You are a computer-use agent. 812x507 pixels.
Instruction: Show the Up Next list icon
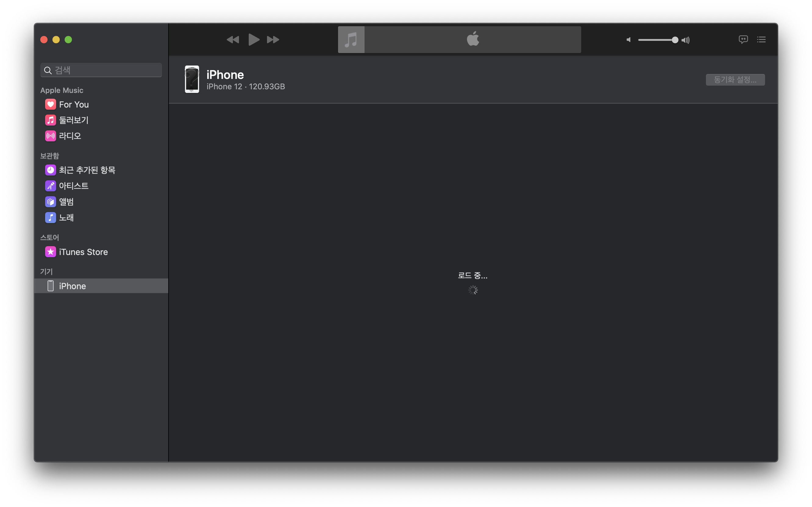click(x=761, y=40)
